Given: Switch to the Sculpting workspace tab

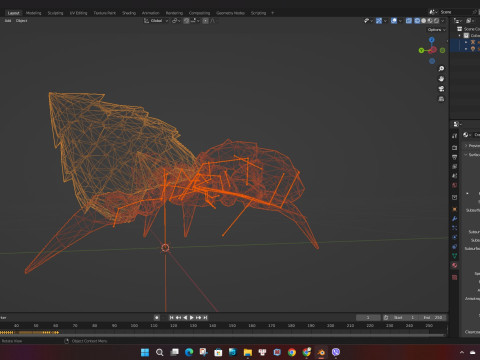Looking at the screenshot, I should click(x=55, y=13).
